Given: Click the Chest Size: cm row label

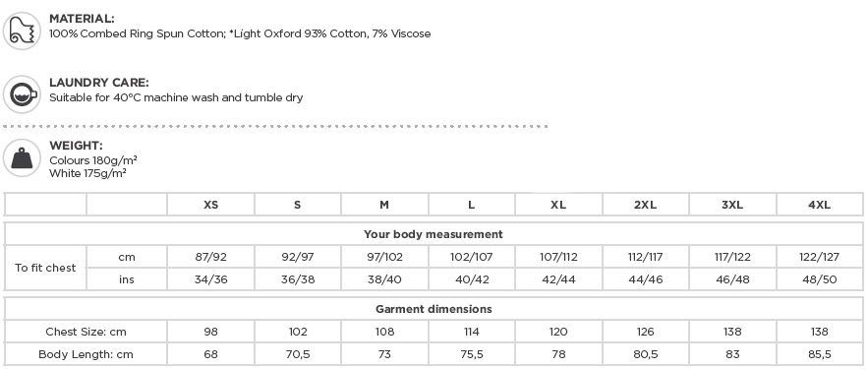Looking at the screenshot, I should [86, 332].
